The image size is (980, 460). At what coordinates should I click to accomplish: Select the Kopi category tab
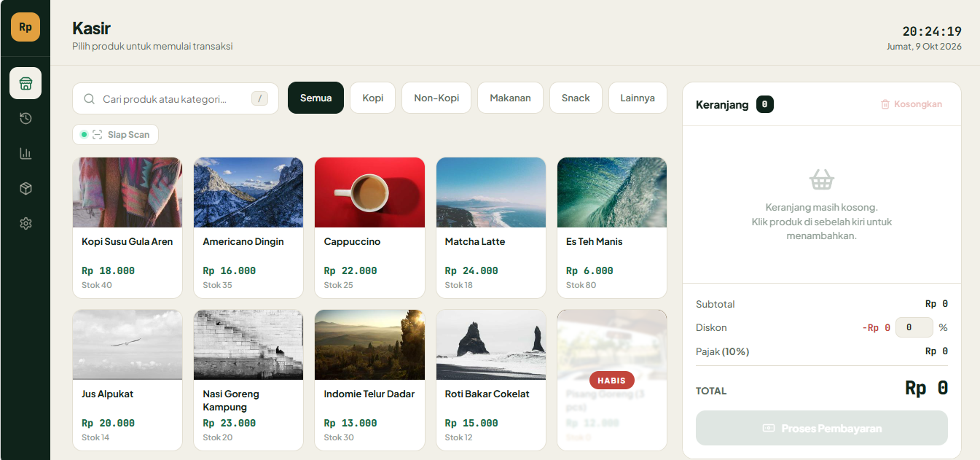(372, 98)
